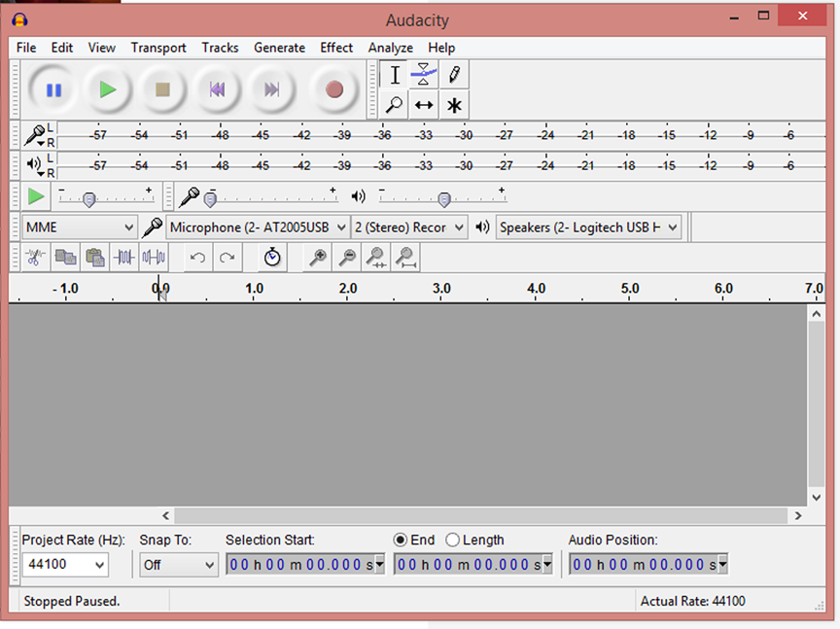Open the Transport menu
Screen dimensions: 840x629
point(158,48)
